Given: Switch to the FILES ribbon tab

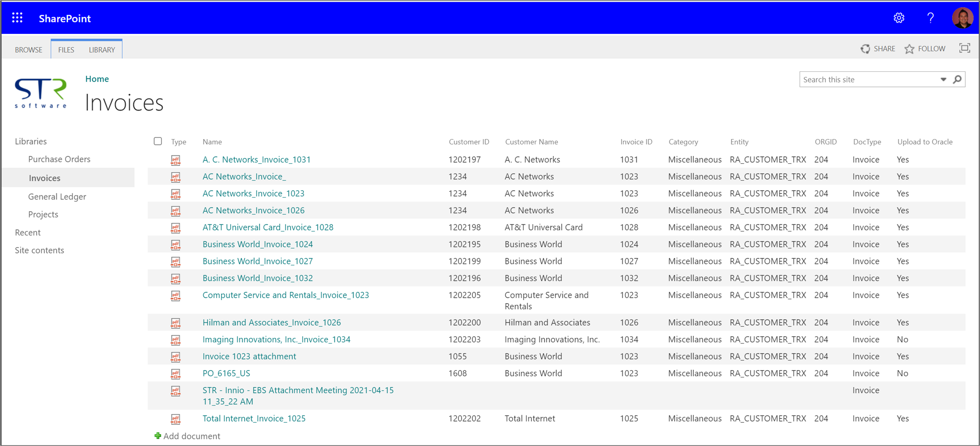Looking at the screenshot, I should coord(66,50).
